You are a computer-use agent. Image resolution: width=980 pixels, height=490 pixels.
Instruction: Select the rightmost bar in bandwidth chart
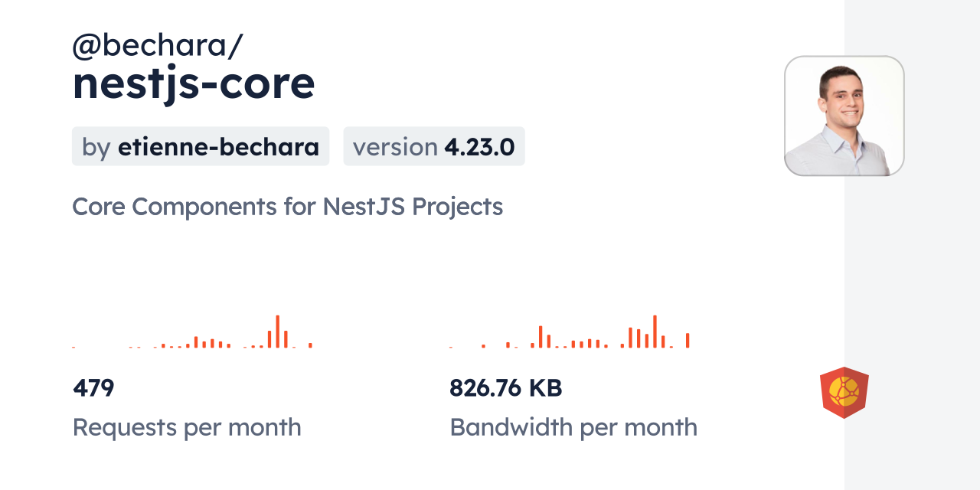pyautogui.click(x=688, y=341)
